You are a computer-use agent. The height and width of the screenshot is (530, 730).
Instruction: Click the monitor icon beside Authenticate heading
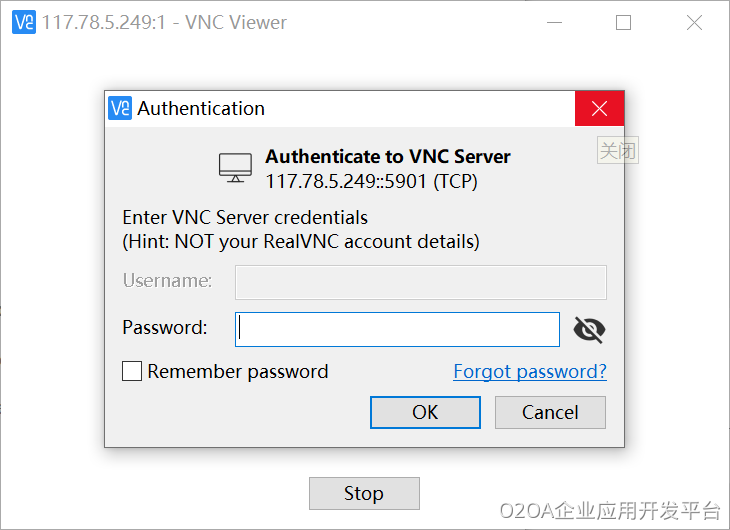click(236, 168)
